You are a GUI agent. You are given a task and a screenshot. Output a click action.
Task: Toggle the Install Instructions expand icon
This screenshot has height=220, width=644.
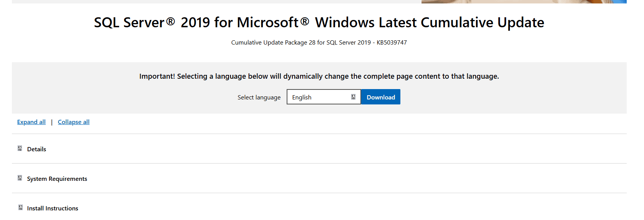pyautogui.click(x=20, y=208)
